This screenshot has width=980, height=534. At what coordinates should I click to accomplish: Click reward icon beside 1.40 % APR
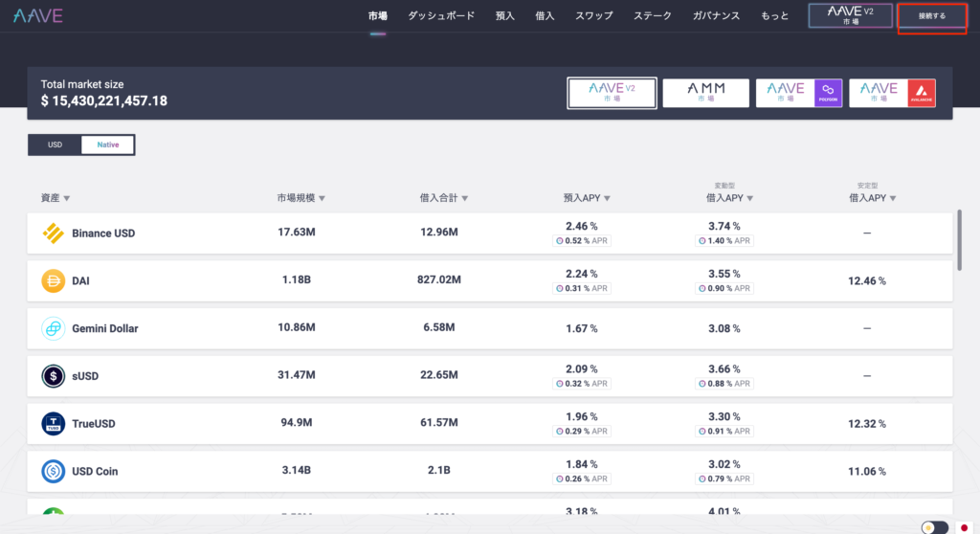702,241
